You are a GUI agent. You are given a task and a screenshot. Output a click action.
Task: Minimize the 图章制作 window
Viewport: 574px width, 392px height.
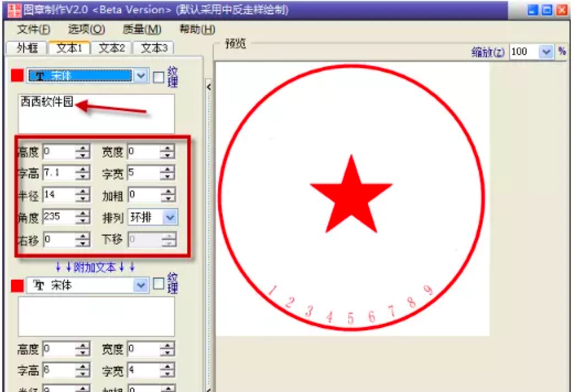[x=533, y=10]
